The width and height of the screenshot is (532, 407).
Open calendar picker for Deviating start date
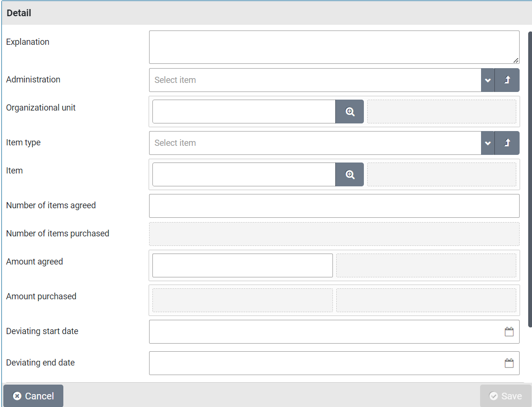pyautogui.click(x=509, y=332)
